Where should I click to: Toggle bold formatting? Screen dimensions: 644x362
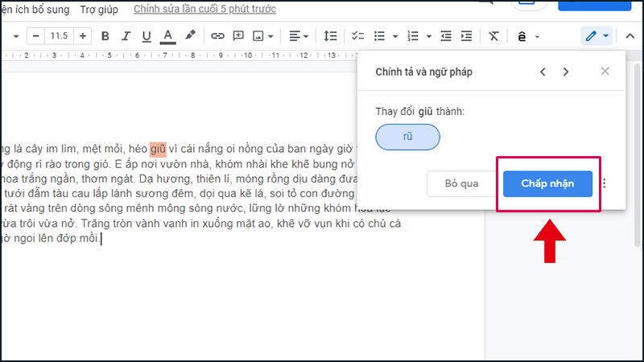coord(105,36)
